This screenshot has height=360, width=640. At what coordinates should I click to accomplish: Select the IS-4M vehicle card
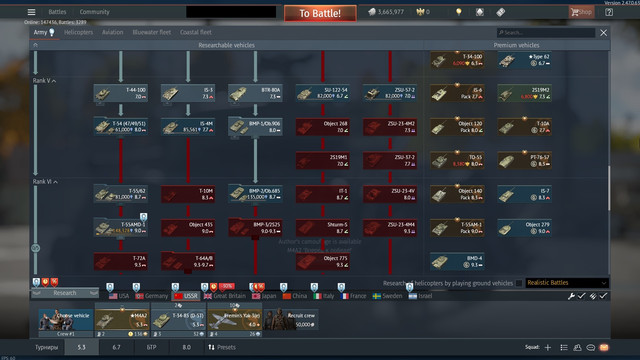pyautogui.click(x=188, y=127)
